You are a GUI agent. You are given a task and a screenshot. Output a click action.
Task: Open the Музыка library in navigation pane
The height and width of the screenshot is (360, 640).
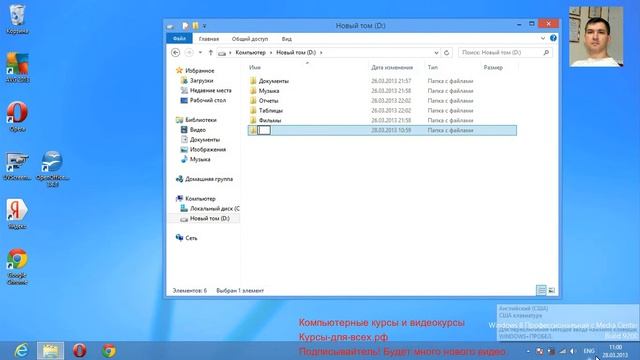(x=200, y=159)
